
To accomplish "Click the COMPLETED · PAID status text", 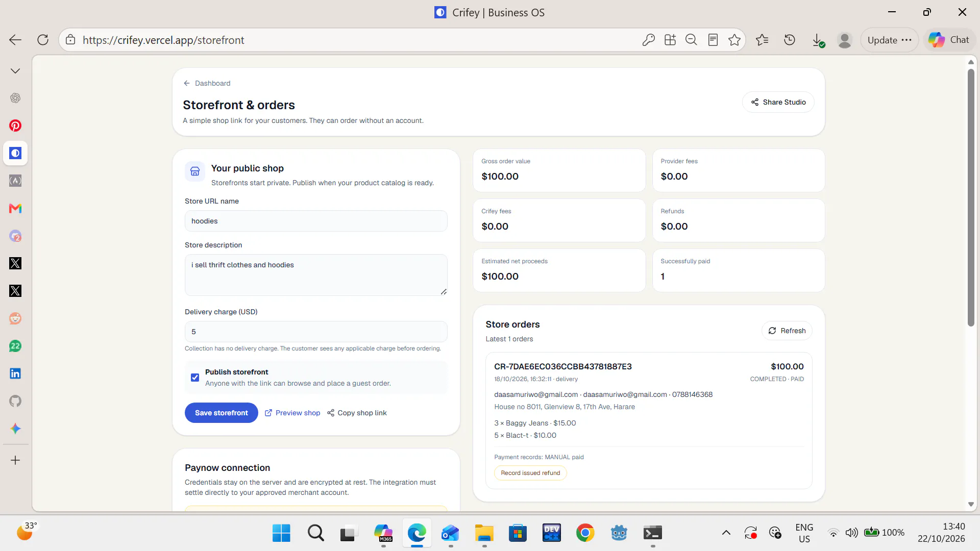I will point(777,379).
